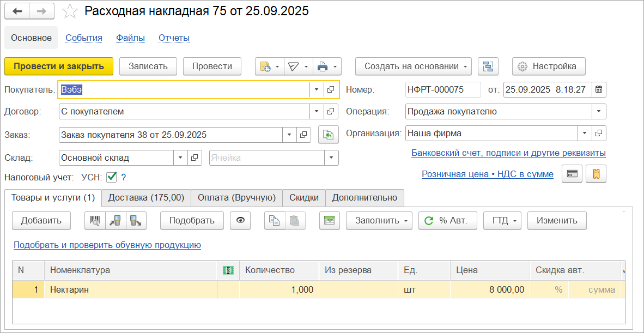Open the Скидки tab
The image size is (644, 333).
(303, 198)
